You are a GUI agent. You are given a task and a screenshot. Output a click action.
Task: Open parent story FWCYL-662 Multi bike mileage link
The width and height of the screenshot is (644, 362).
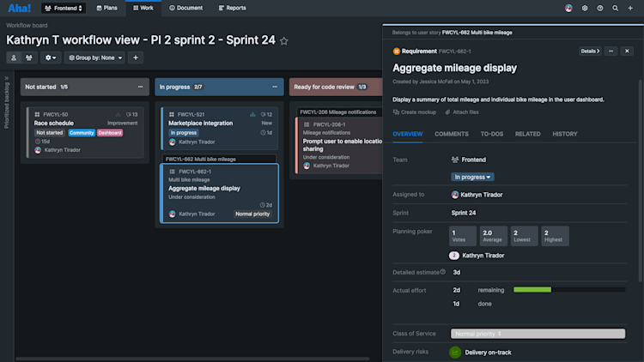coord(477,33)
